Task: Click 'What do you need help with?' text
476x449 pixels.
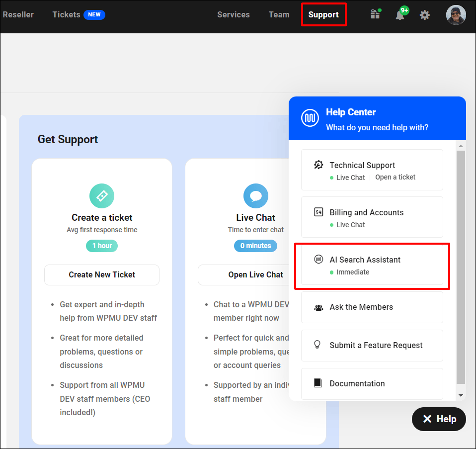Action: (377, 127)
